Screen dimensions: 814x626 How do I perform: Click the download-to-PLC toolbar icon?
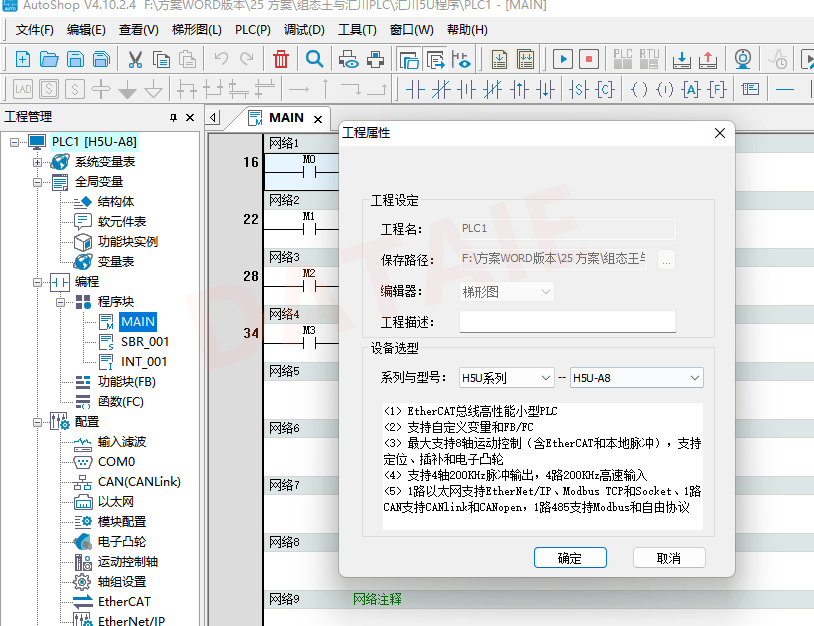(682, 59)
